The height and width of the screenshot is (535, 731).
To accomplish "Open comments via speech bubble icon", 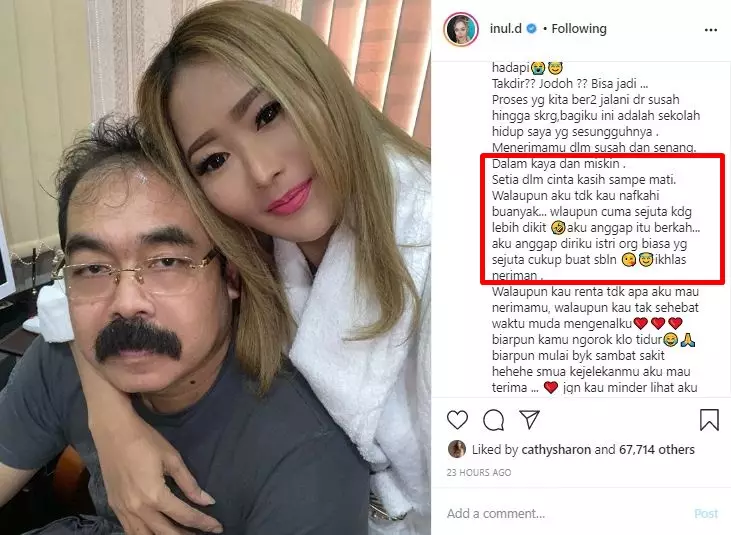I will 493,420.
